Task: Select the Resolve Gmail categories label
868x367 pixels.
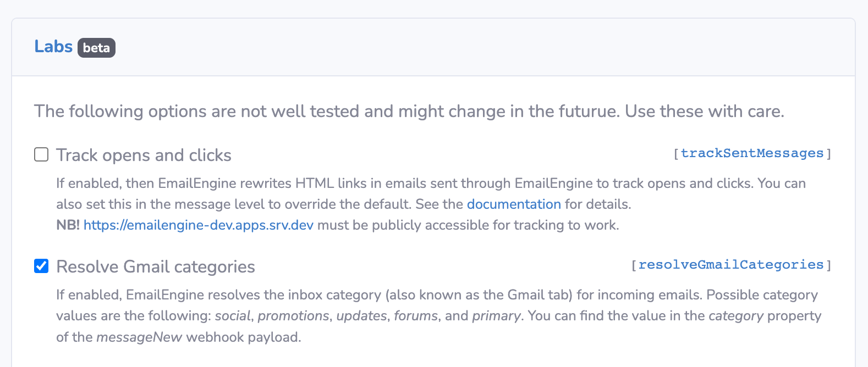Action: 155,266
